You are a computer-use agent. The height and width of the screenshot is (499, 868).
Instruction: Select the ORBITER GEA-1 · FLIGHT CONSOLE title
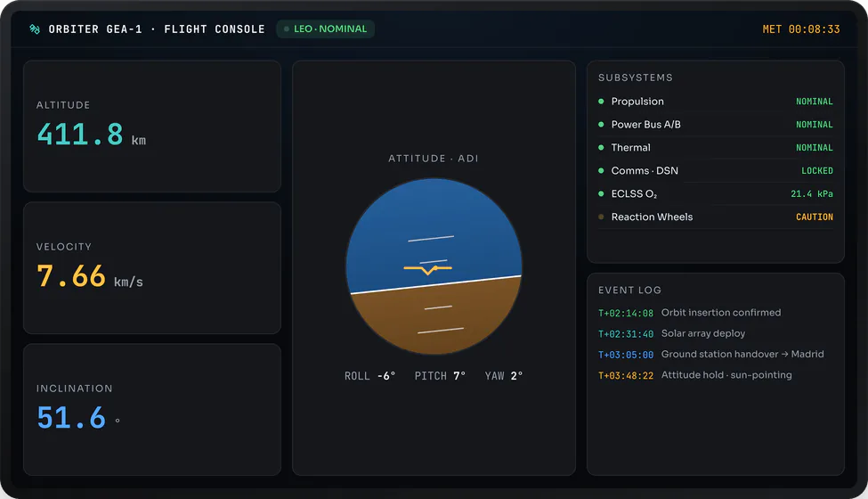(157, 29)
